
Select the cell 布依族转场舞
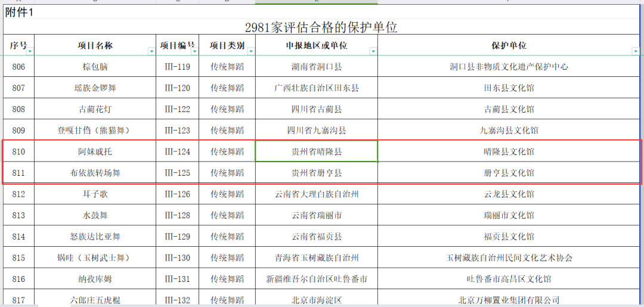point(95,173)
